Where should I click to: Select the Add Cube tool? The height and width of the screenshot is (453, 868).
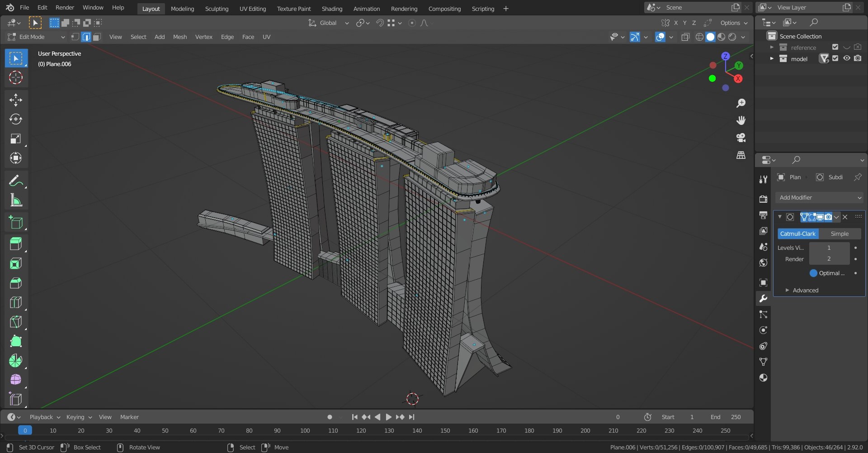coord(16,222)
